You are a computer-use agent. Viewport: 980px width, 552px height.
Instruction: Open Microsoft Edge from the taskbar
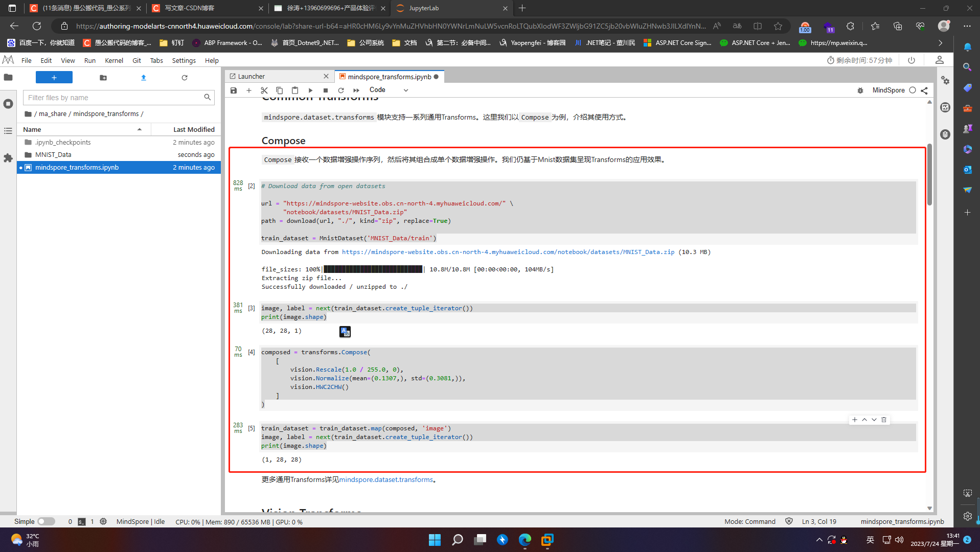(x=525, y=540)
